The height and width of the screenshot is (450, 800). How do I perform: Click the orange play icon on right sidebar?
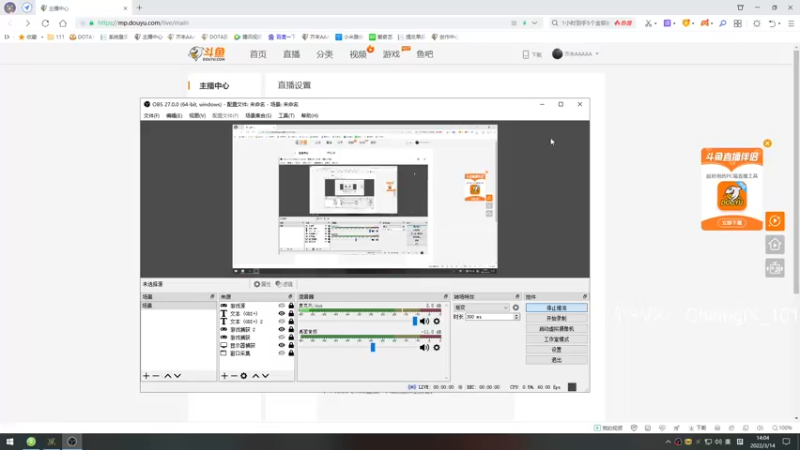click(774, 221)
